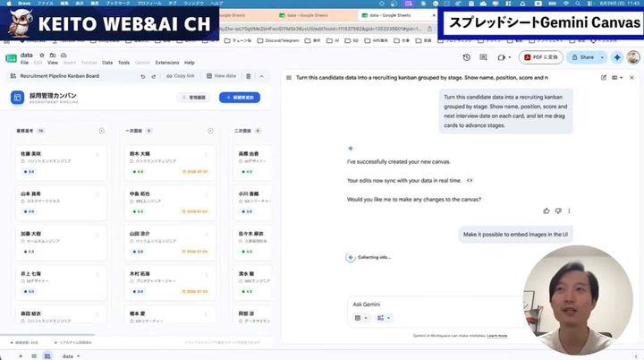Redo the canvas change
The image size is (644, 360).
[154, 76]
